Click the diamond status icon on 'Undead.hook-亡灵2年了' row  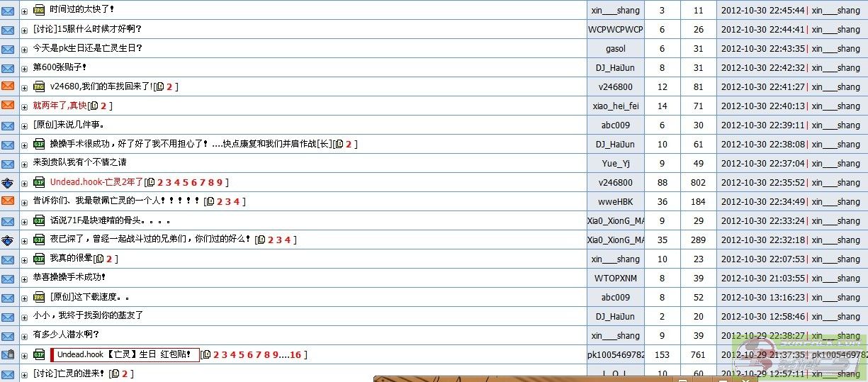click(x=8, y=182)
